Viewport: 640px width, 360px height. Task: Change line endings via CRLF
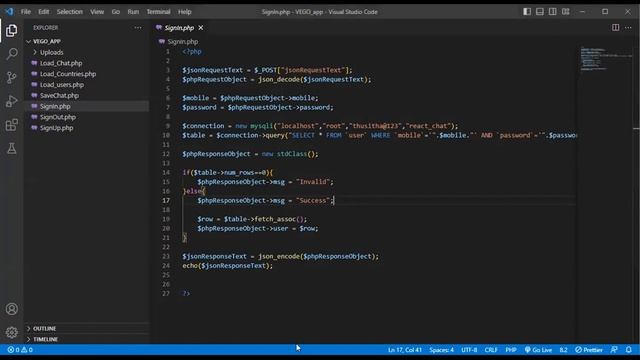(491, 350)
